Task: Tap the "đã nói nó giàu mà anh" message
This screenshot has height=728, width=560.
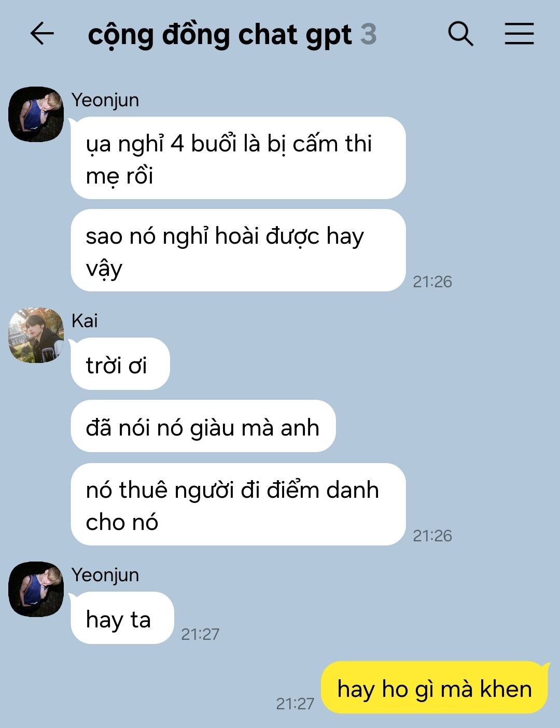Action: pos(203,426)
